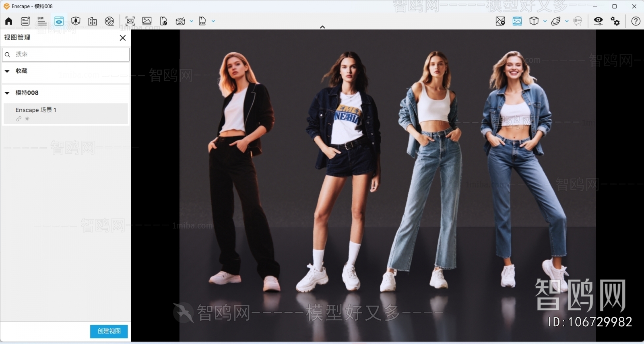Click the 搜索 search field

click(68, 54)
